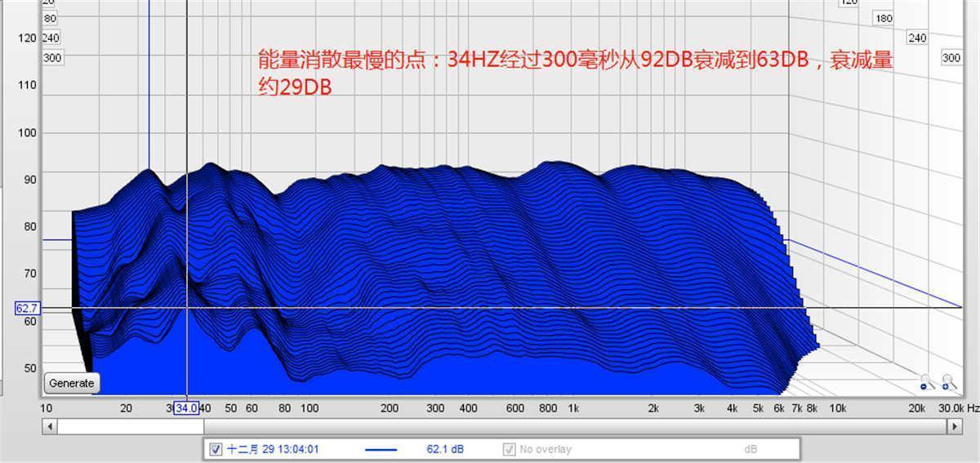Click the 62.7 dB cursor value box
This screenshot has height=463, width=980.
click(x=27, y=308)
